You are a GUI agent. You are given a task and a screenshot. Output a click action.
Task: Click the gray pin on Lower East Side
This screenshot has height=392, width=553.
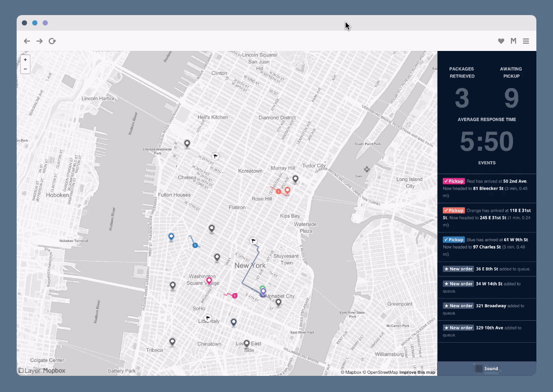(x=246, y=343)
